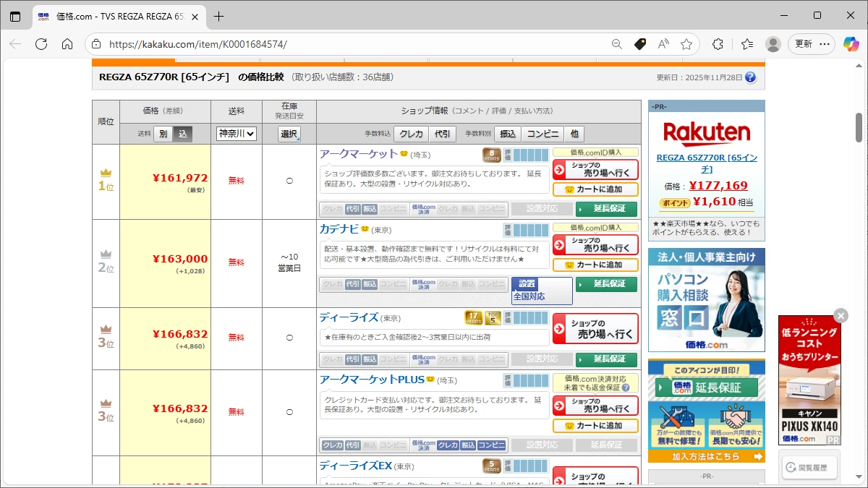
Task: Click the shopping price tag icon in the address bar
Action: tap(639, 44)
